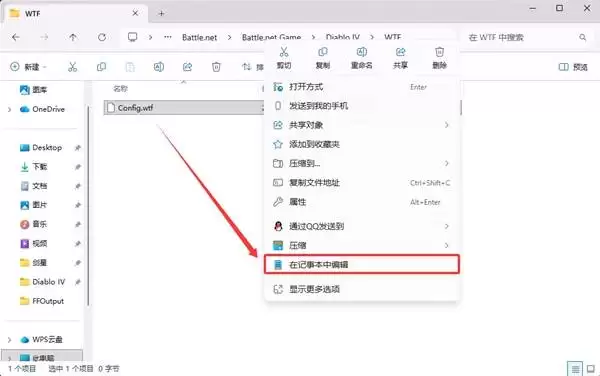Choose 复制文件地址 menu item
The height and width of the screenshot is (376, 600).
click(x=362, y=183)
